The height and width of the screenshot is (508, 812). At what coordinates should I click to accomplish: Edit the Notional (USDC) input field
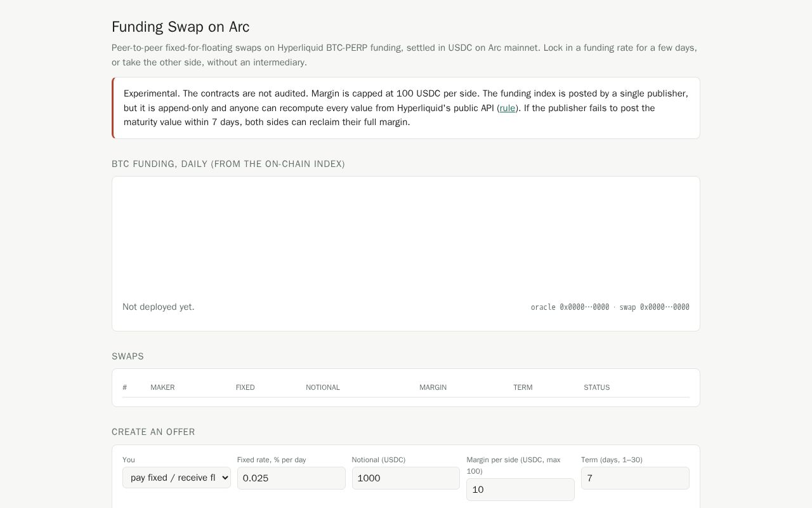coord(406,478)
